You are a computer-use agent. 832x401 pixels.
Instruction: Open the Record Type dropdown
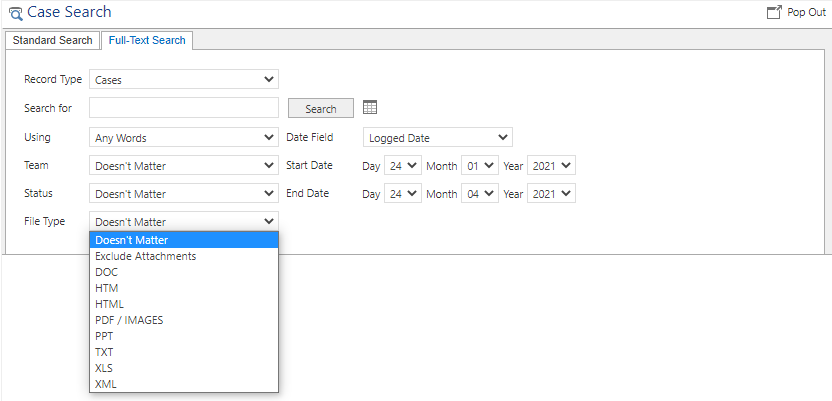tap(184, 80)
